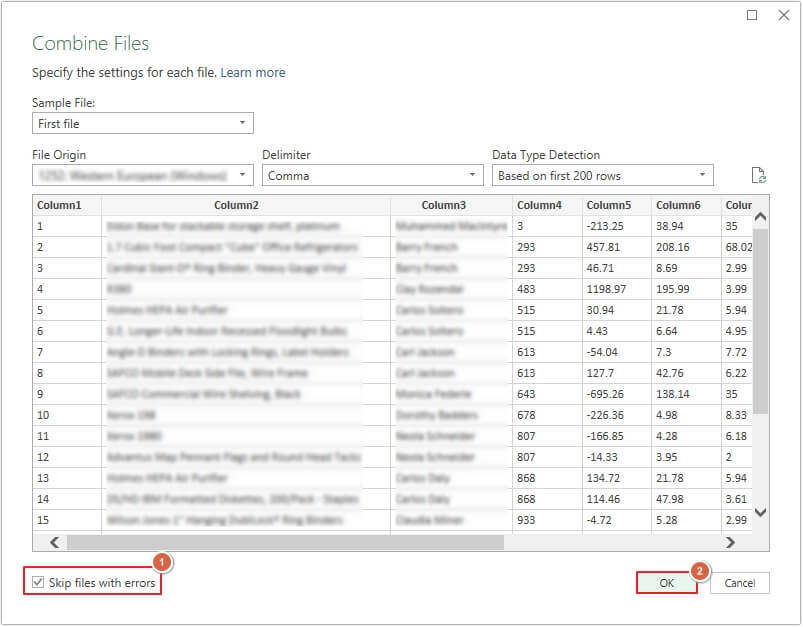The image size is (803, 627).
Task: Open the Learn more link
Action: [x=253, y=73]
